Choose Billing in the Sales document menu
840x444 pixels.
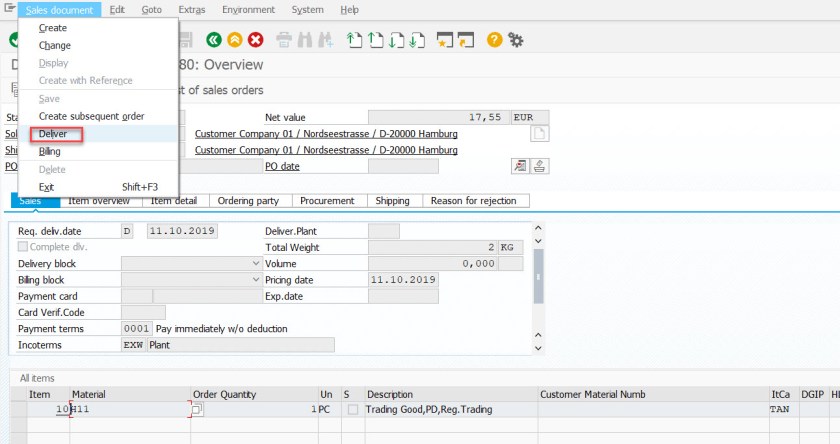49,152
